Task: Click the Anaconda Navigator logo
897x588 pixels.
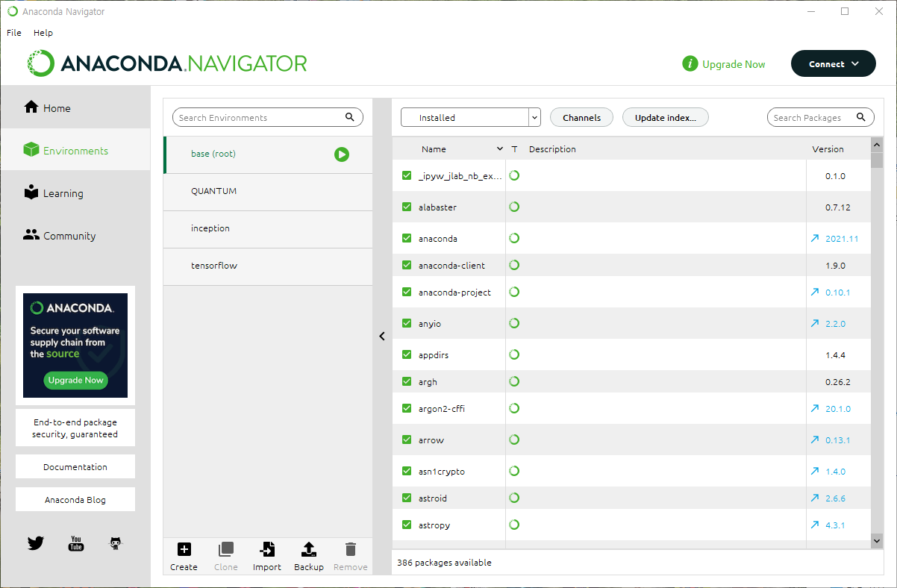Action: [x=167, y=63]
